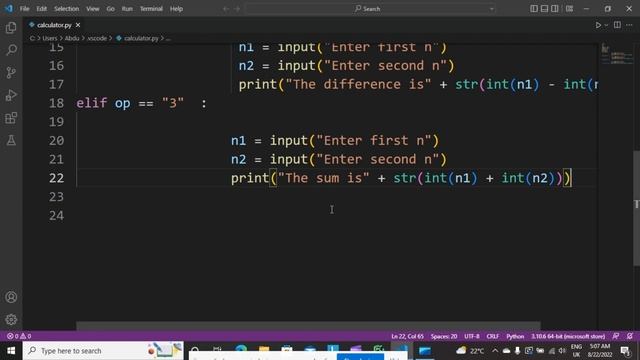Click the ENG UK language indicator
640x360 pixels.
(x=576, y=351)
